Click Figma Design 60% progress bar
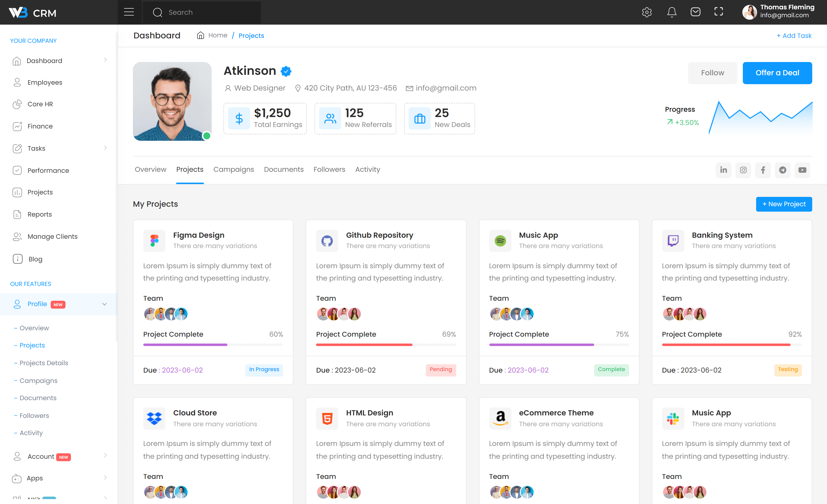Screen dimensions: 827x504 click(213, 345)
